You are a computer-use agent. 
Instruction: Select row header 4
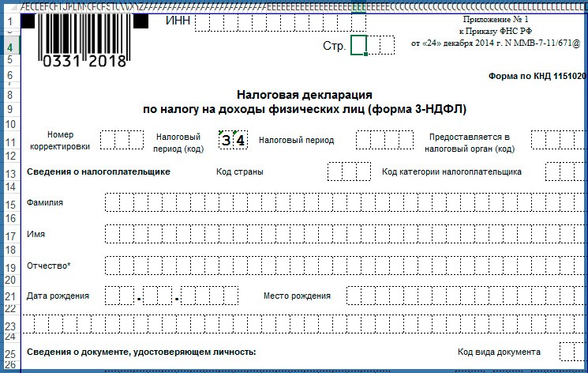click(x=9, y=47)
